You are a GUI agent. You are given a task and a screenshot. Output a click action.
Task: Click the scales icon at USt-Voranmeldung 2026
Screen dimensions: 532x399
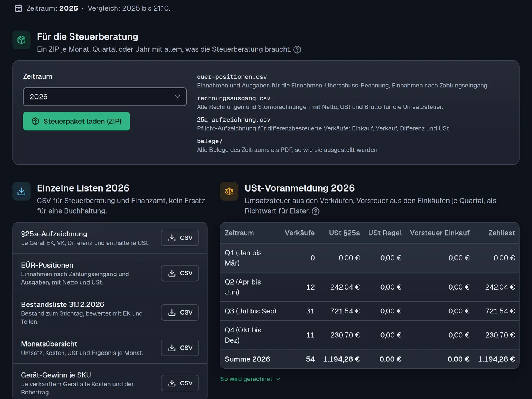click(x=229, y=191)
